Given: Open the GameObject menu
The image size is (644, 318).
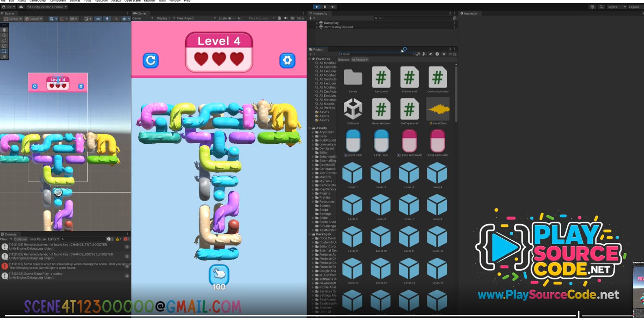Looking at the screenshot, I should coord(38,1).
